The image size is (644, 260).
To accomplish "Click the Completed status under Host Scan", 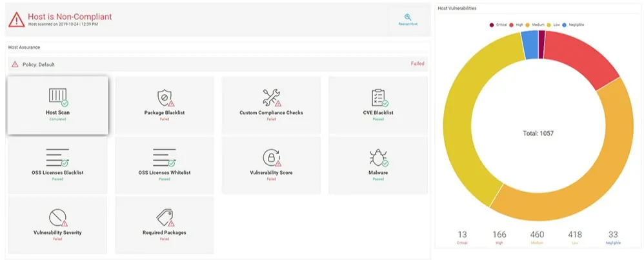I will [57, 119].
